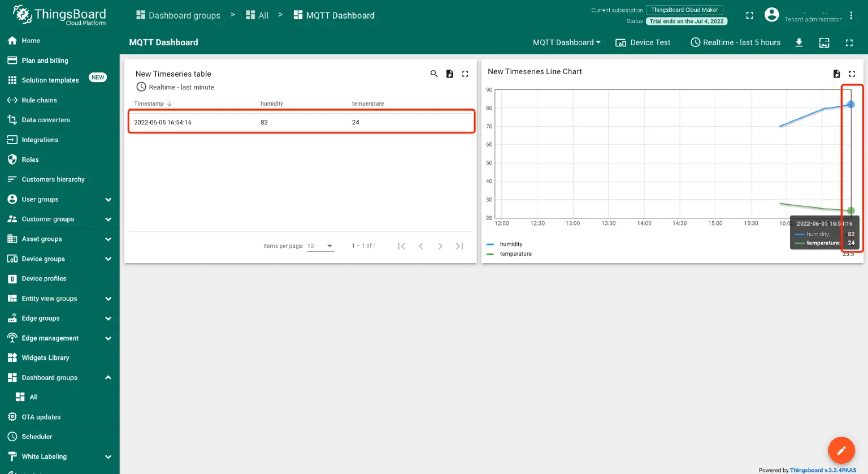This screenshot has height=474, width=868.
Task: Collapse the Dashboard groups sidebar section
Action: (108, 377)
